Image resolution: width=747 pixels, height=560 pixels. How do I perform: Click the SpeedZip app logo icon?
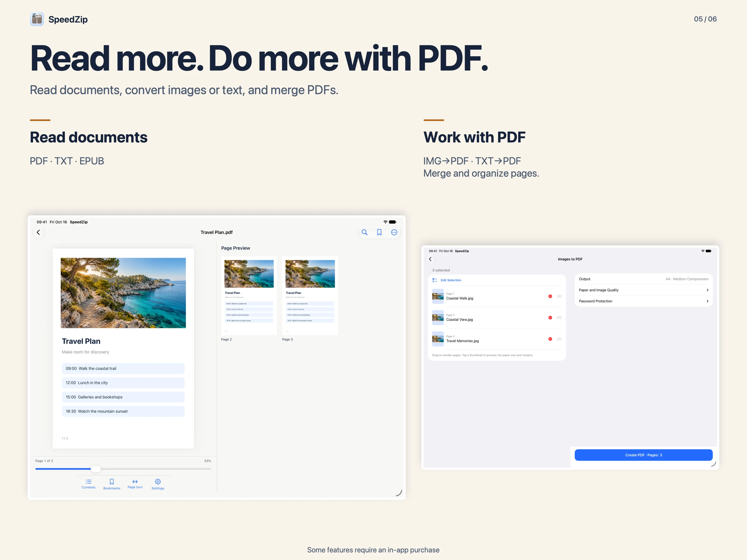click(x=37, y=19)
